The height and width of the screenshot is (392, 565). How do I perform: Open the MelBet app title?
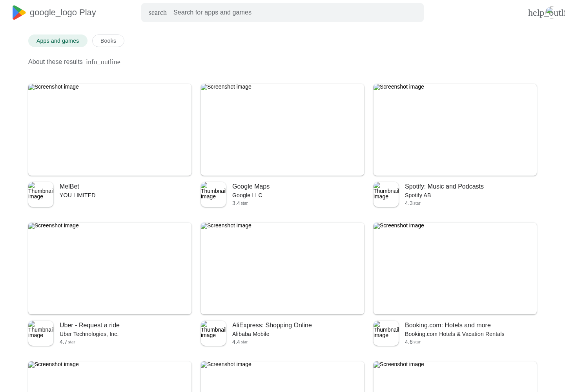tap(69, 187)
